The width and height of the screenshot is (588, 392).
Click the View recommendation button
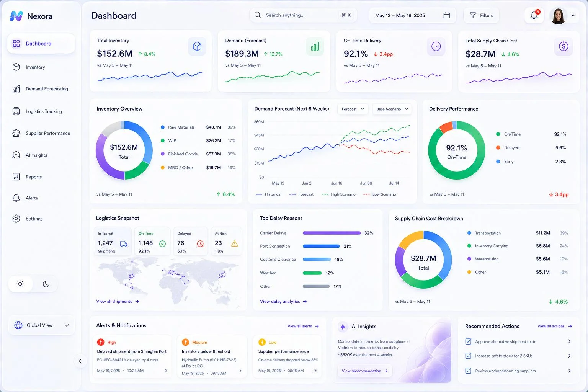364,371
